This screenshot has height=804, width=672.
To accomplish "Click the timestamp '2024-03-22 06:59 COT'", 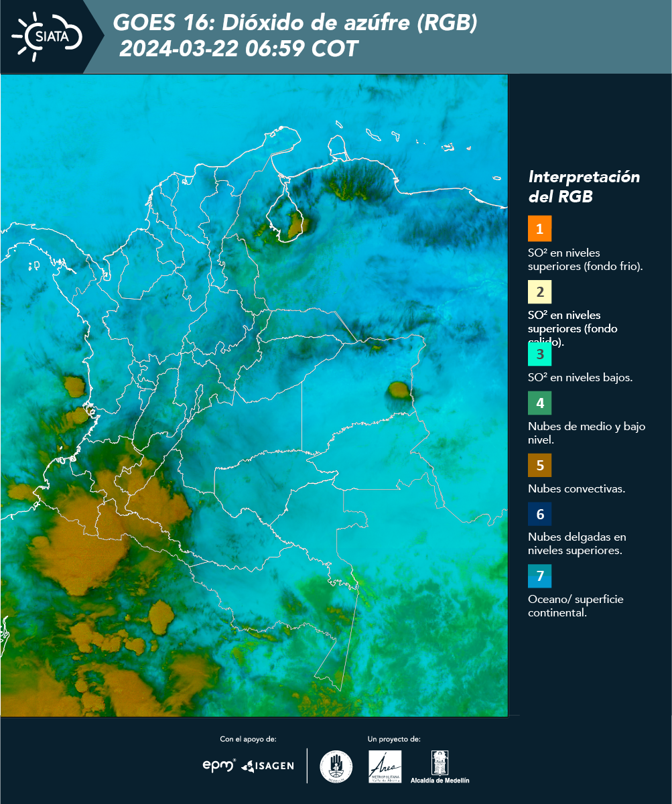I will click(x=239, y=49).
